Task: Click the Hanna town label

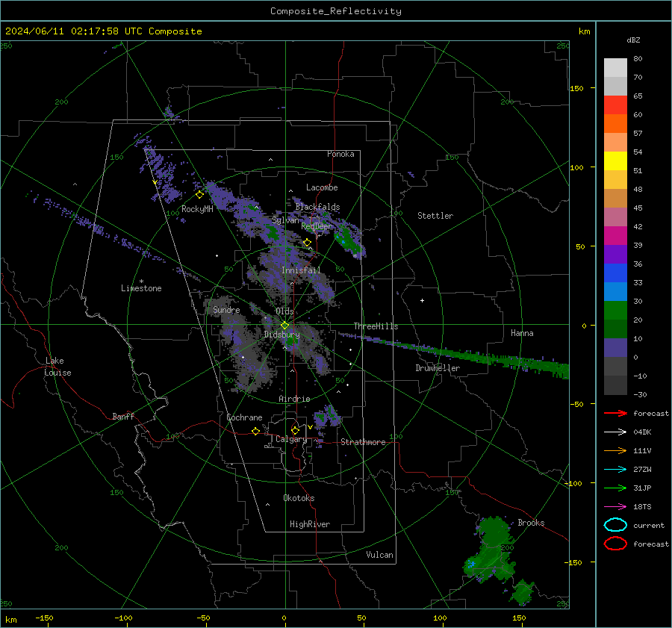Action: pos(522,332)
